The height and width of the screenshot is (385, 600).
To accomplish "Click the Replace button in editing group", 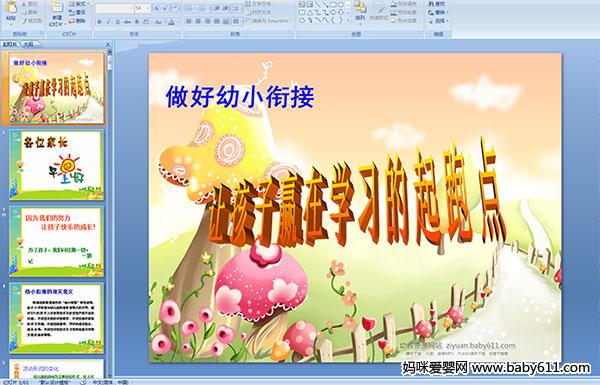I will pyautogui.click(x=438, y=12).
